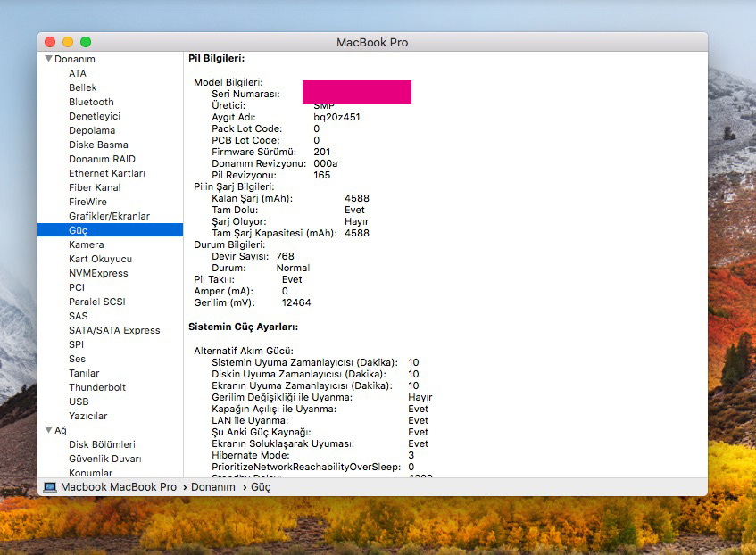This screenshot has width=756, height=555.
Task: Click the Hibernate Mode label
Action: pos(251,455)
